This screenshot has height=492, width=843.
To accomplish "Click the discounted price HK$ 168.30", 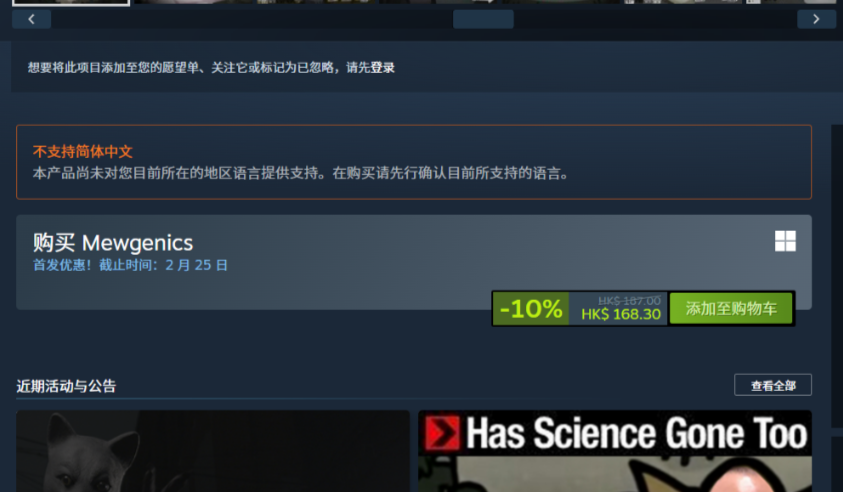I will 621,315.
